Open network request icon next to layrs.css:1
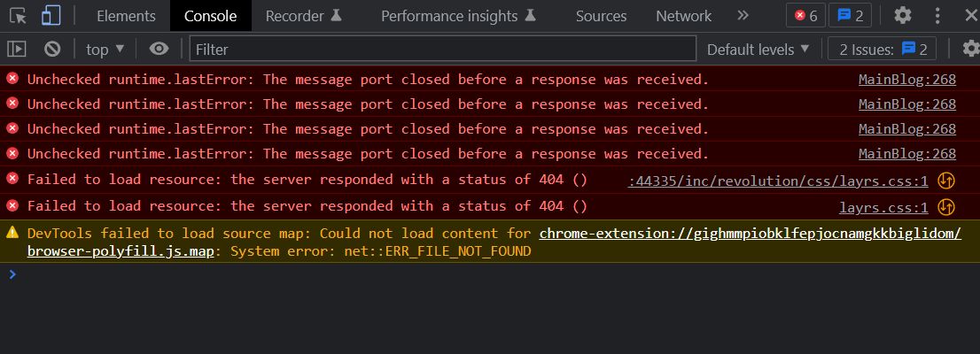This screenshot has height=354, width=980. tap(946, 206)
